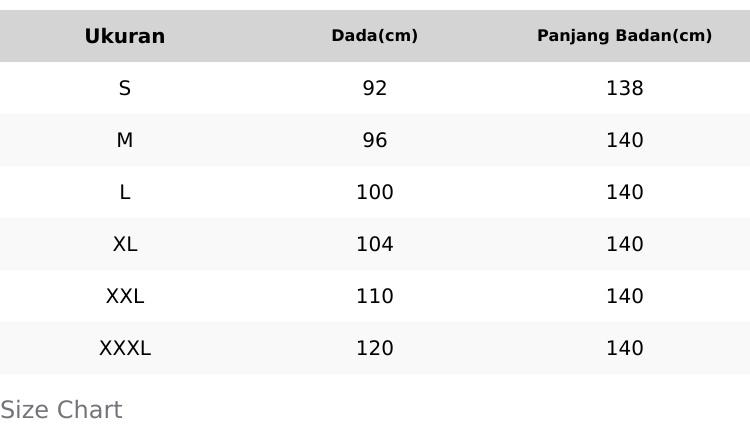The height and width of the screenshot is (446, 750).
Task: Select chest value 100
Action: [375, 192]
